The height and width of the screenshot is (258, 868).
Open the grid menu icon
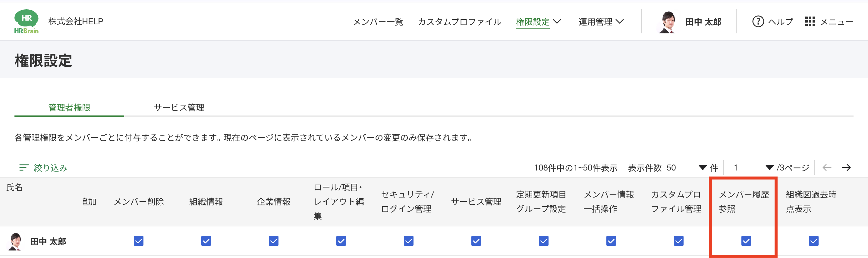tap(810, 22)
